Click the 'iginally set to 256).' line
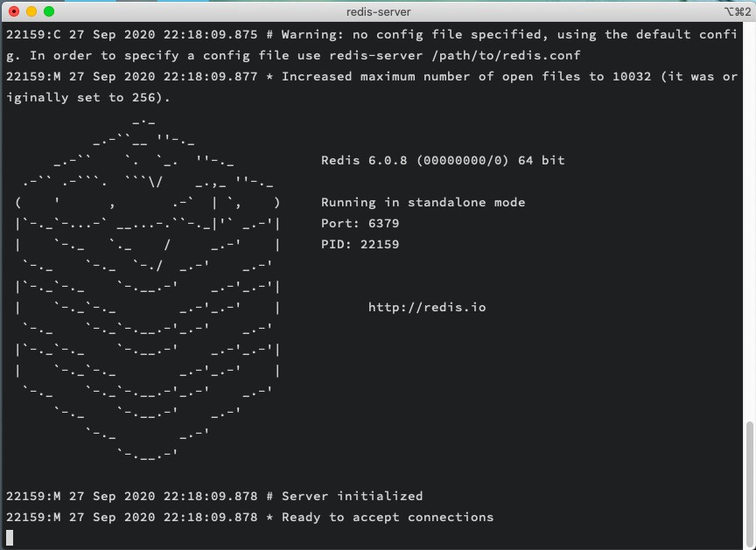Viewport: 756px width, 550px height. (88, 97)
